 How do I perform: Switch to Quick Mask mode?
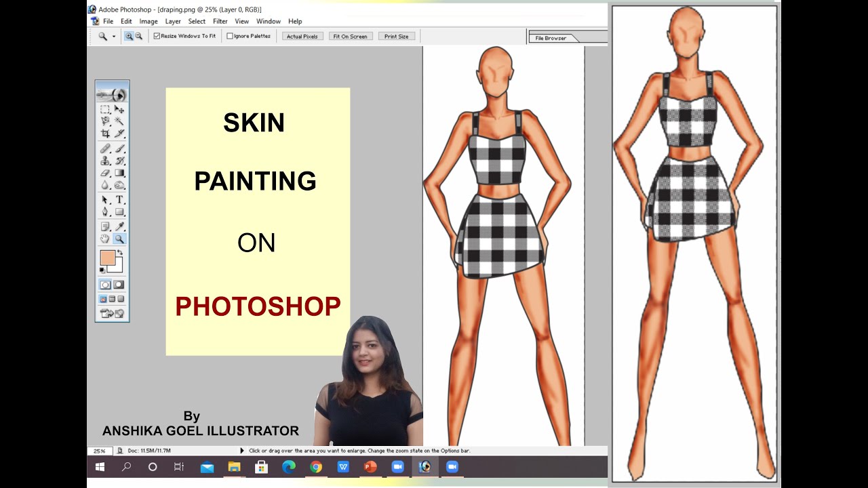[x=119, y=285]
